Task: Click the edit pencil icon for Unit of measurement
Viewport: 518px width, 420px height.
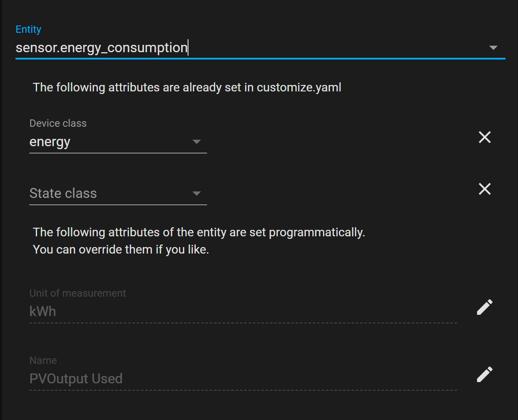Action: click(484, 307)
